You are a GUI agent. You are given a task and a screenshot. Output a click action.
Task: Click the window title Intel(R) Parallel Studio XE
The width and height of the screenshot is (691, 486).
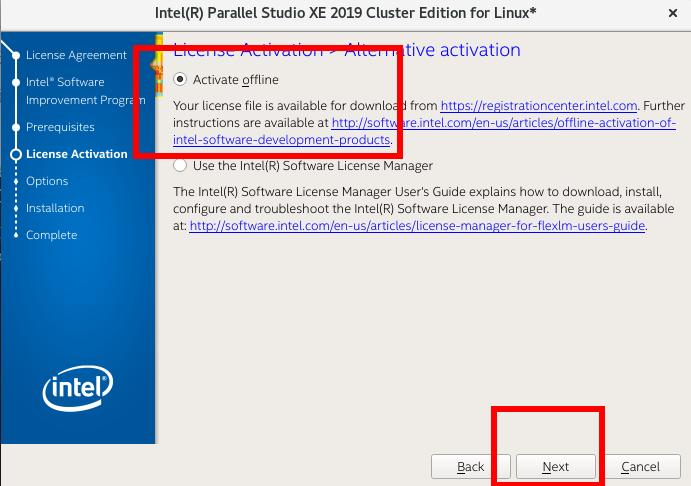tap(345, 13)
